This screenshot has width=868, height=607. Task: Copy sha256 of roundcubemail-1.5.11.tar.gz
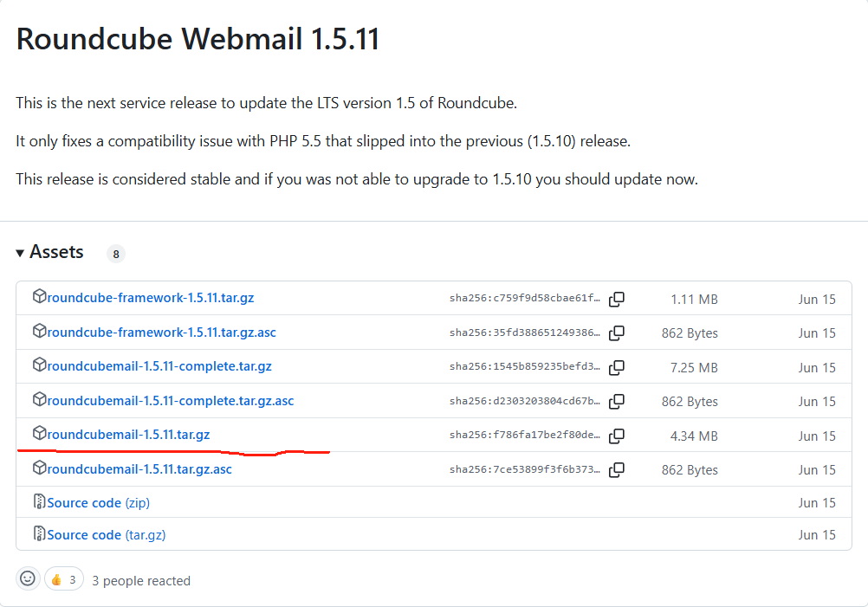(x=617, y=436)
